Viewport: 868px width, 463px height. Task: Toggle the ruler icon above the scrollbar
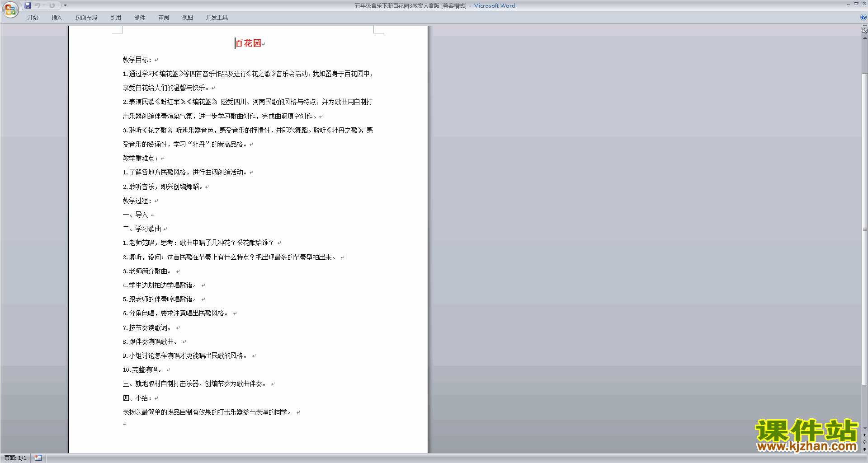coord(864,31)
